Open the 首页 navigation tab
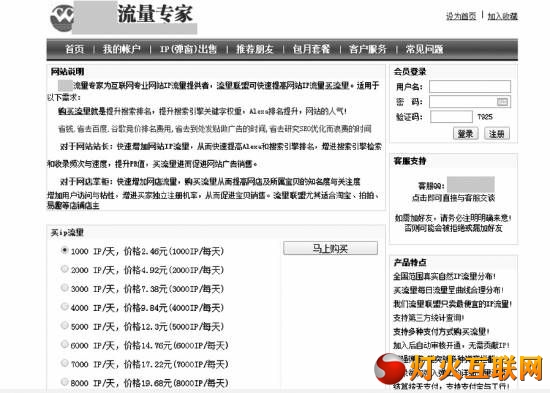The image size is (550, 393). pyautogui.click(x=75, y=49)
